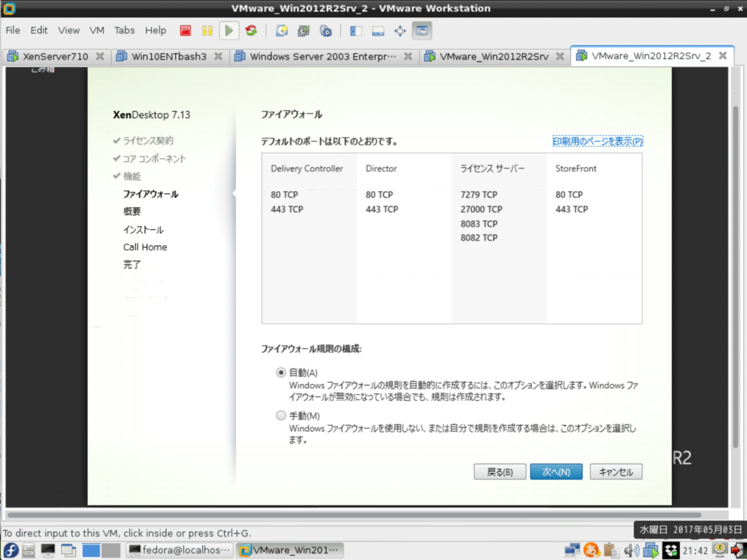Click the コア コンポーネント wizard step

click(155, 158)
